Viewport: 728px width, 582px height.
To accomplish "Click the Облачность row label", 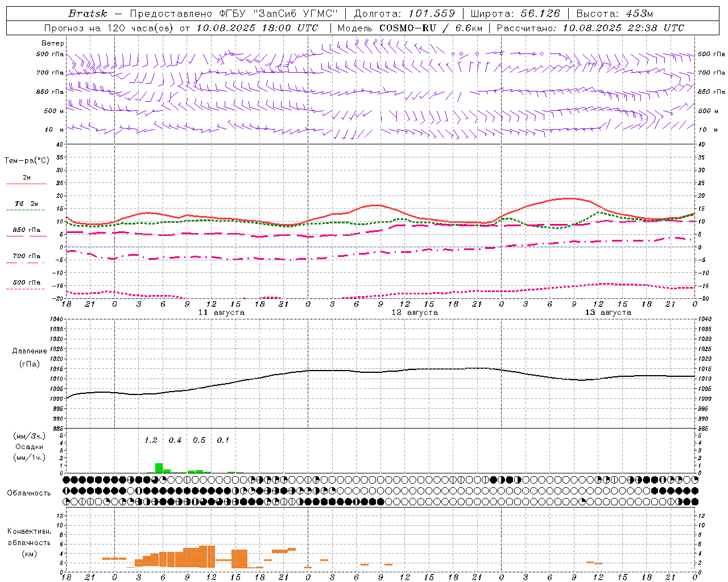I will 29,493.
